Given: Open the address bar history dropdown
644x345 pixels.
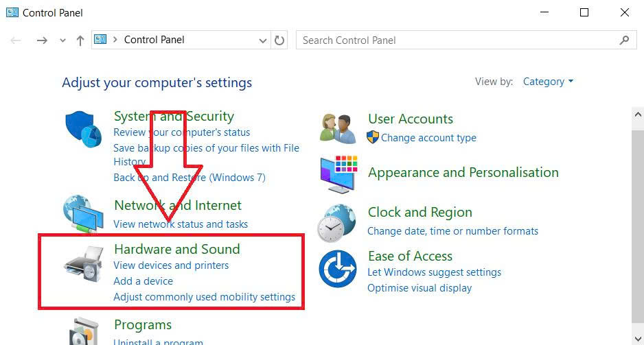Looking at the screenshot, I should pyautogui.click(x=263, y=40).
